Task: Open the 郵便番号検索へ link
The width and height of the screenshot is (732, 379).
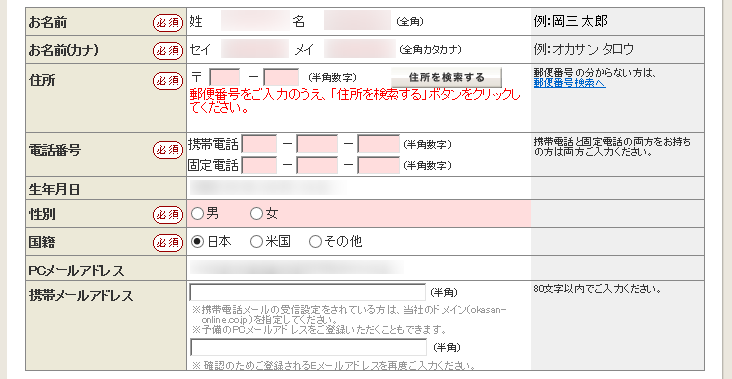Action: point(570,84)
